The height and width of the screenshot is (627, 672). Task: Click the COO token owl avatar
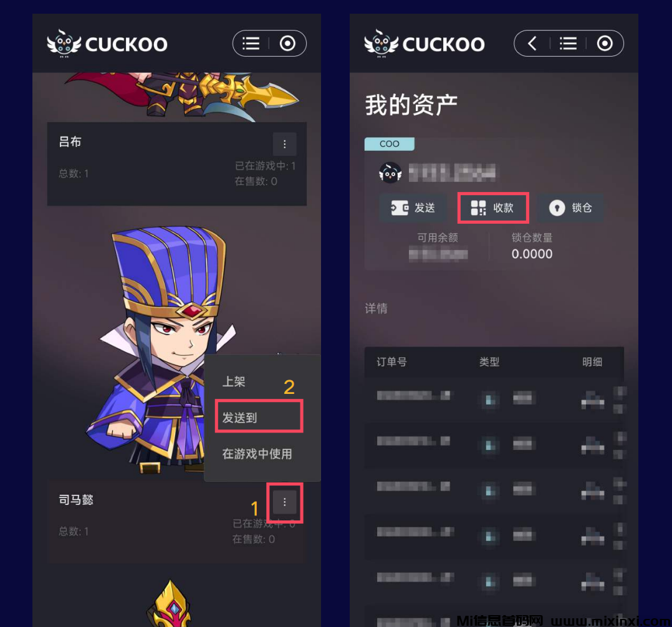tap(390, 173)
